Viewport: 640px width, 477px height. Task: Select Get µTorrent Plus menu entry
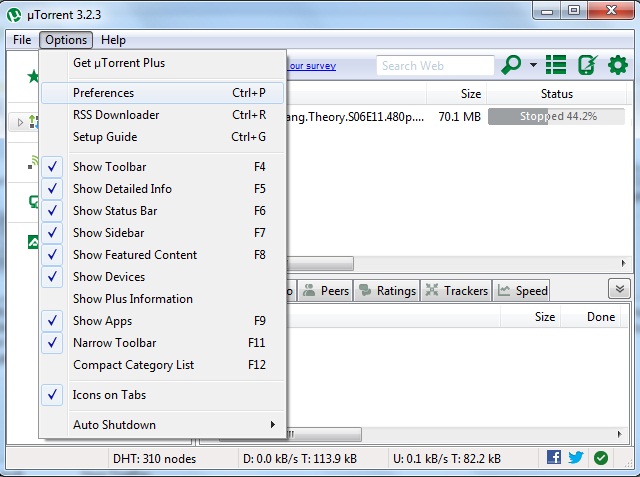(162, 63)
